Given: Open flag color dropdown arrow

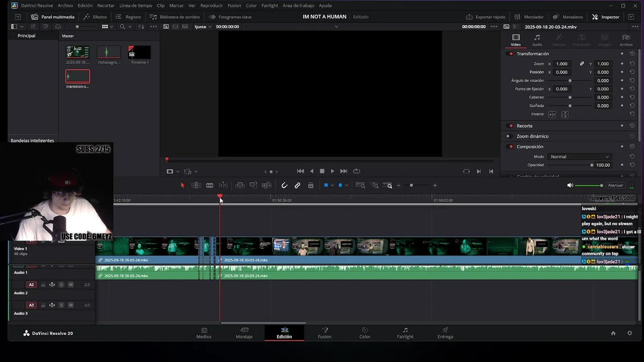Looking at the screenshot, I should pyautogui.click(x=332, y=186).
